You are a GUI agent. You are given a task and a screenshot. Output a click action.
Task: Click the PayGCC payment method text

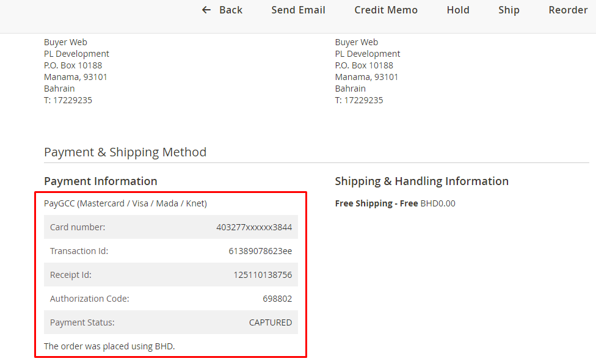pyautogui.click(x=125, y=203)
